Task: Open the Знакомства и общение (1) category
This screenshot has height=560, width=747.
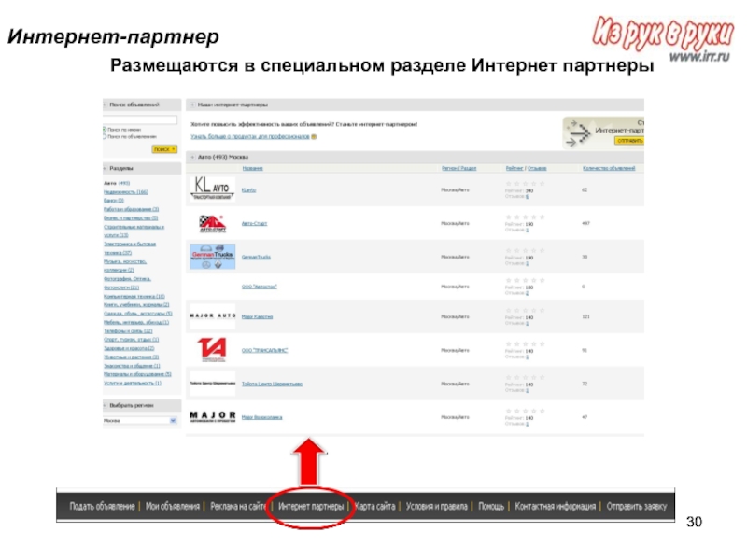Action: click(x=132, y=366)
